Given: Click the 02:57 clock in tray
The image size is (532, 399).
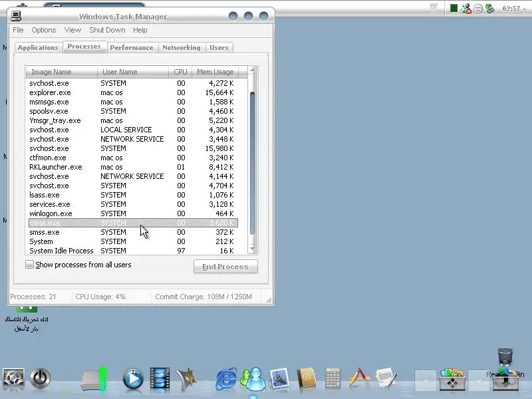Looking at the screenshot, I should click(x=511, y=9).
